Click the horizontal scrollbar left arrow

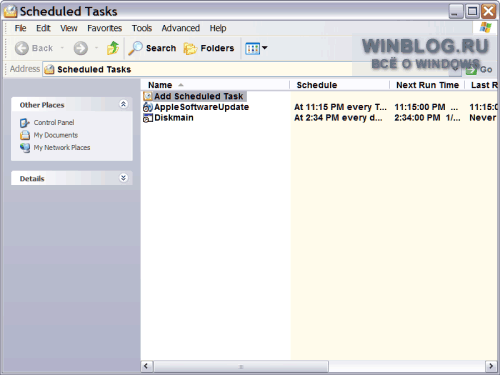click(x=147, y=366)
